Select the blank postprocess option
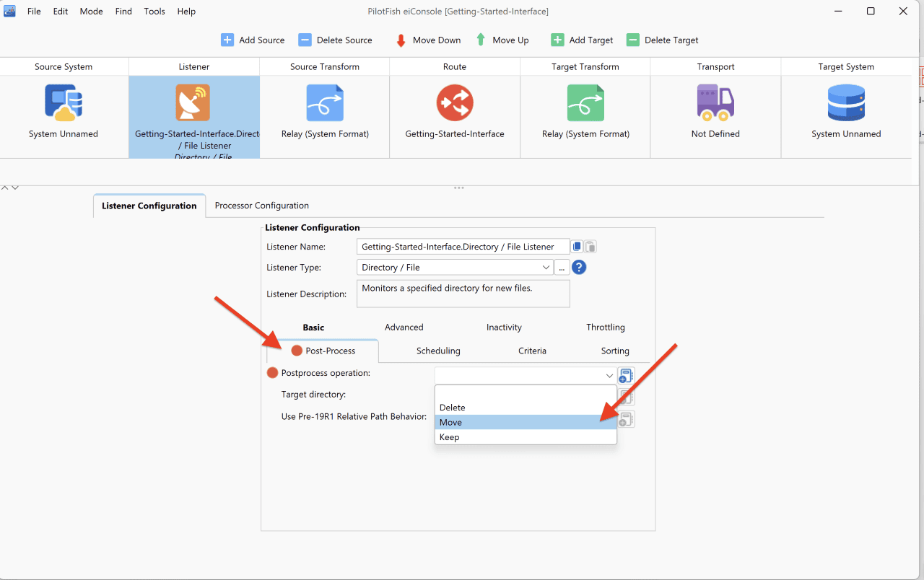The width and height of the screenshot is (924, 580). click(526, 393)
